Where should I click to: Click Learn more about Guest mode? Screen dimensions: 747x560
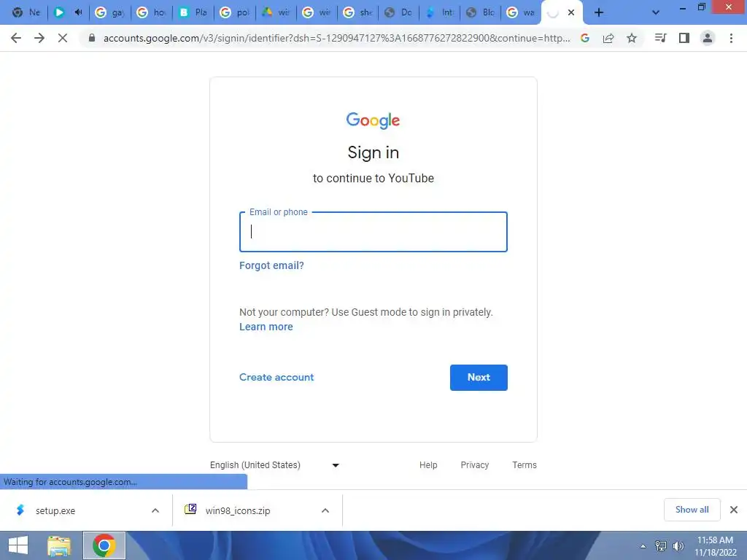click(x=266, y=327)
